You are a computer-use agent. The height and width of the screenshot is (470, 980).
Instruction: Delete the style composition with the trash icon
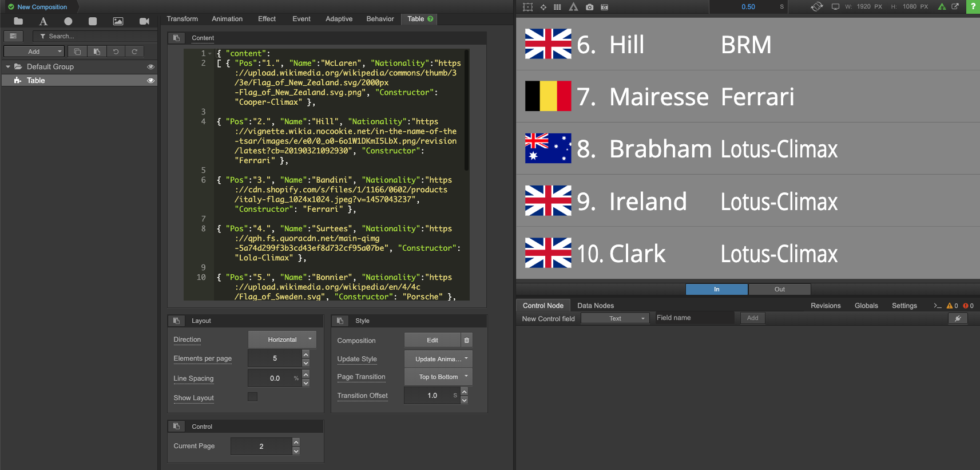467,340
